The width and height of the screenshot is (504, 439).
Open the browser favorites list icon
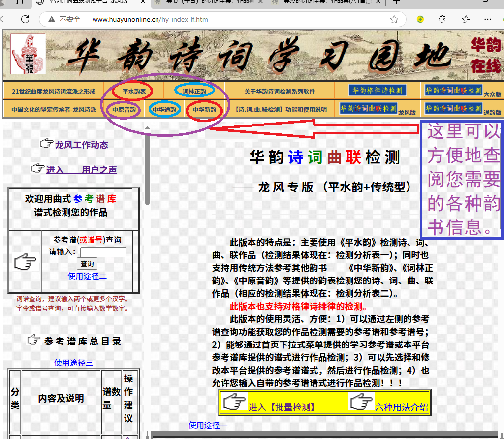(466, 19)
